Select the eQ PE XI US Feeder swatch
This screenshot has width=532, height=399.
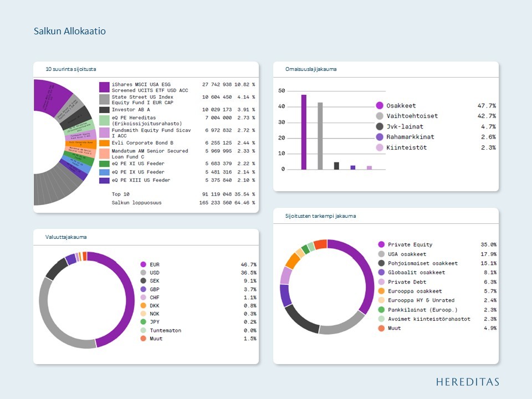point(104,164)
